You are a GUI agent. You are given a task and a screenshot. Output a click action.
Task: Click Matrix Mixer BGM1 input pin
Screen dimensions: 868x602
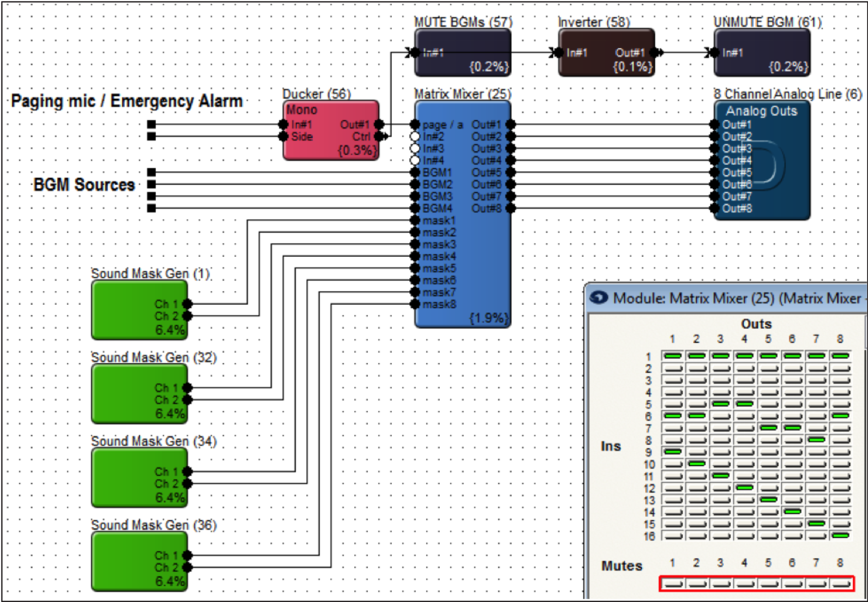pyautogui.click(x=415, y=172)
